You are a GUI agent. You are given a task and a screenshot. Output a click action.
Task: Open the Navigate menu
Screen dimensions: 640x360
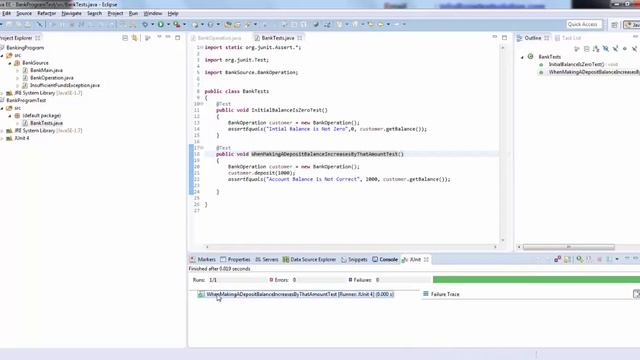click(71, 13)
